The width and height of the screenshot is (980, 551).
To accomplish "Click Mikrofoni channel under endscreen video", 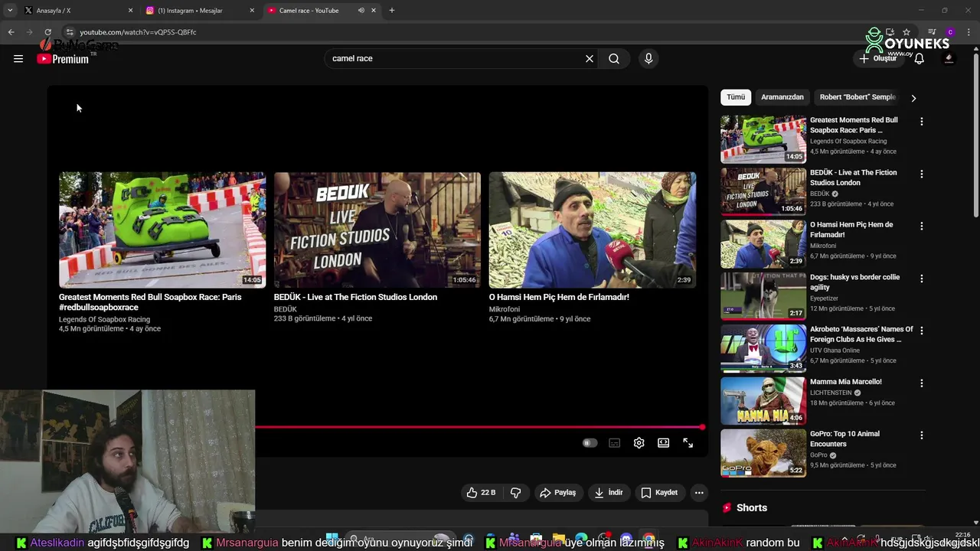I will (x=505, y=309).
